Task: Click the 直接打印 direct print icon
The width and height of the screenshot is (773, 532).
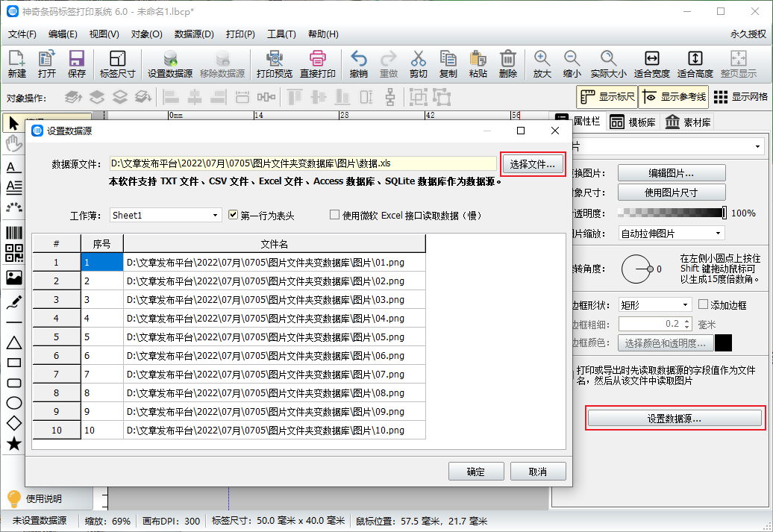Action: 318,64
